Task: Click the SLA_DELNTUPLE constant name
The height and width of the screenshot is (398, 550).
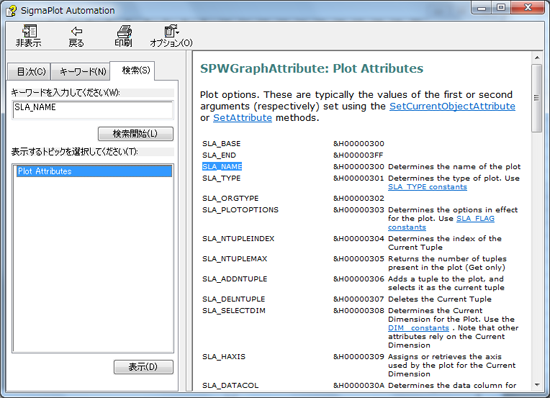Action: click(x=234, y=299)
